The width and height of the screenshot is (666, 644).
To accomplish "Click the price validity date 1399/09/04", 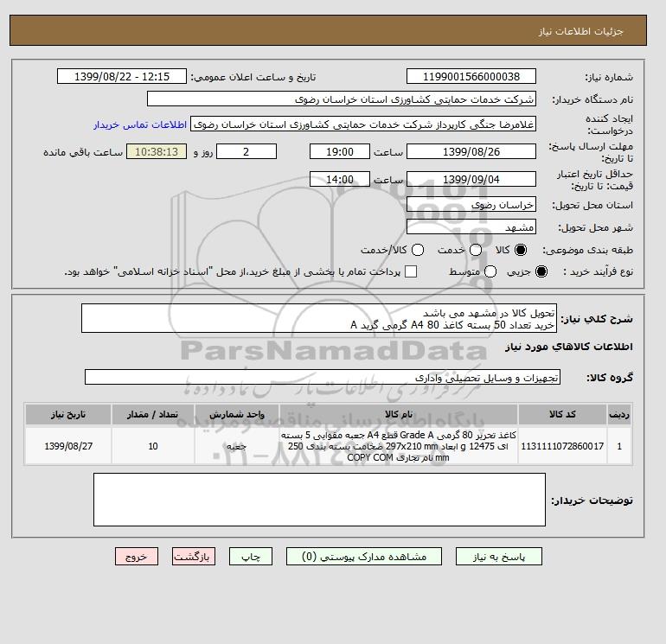I will pyautogui.click(x=471, y=179).
